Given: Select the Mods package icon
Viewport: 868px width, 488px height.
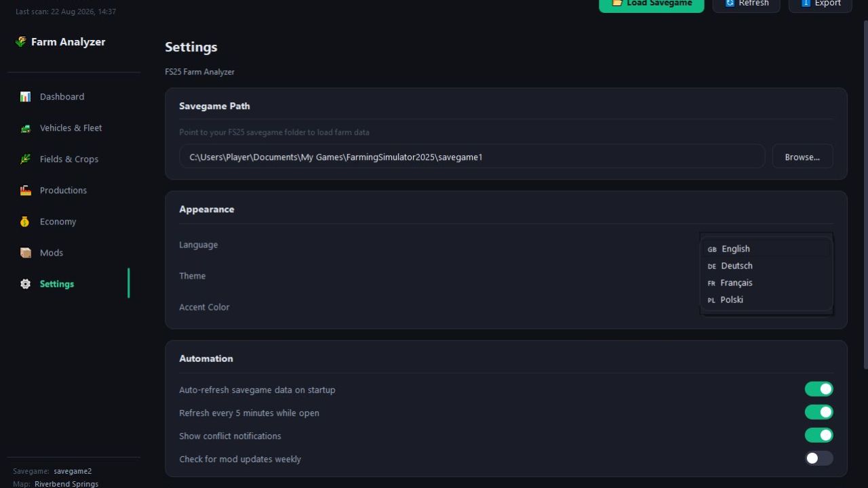Looking at the screenshot, I should (25, 253).
